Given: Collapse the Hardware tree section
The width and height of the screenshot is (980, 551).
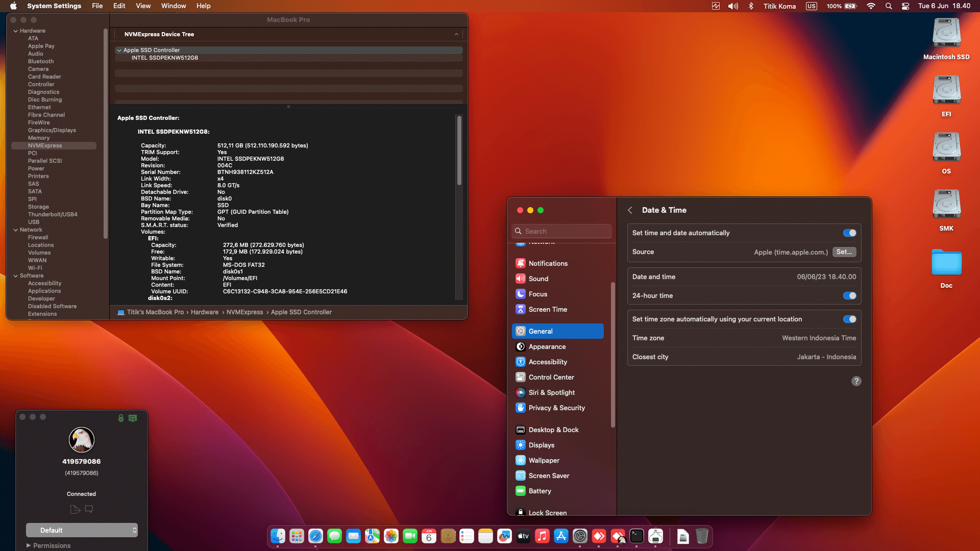Looking at the screenshot, I should [15, 31].
